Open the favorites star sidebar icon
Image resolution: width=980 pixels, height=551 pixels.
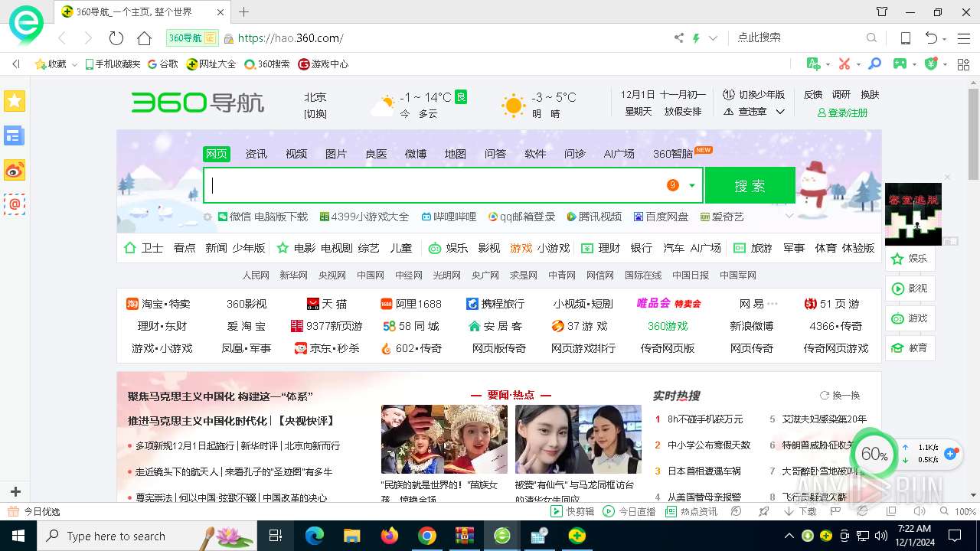15,101
